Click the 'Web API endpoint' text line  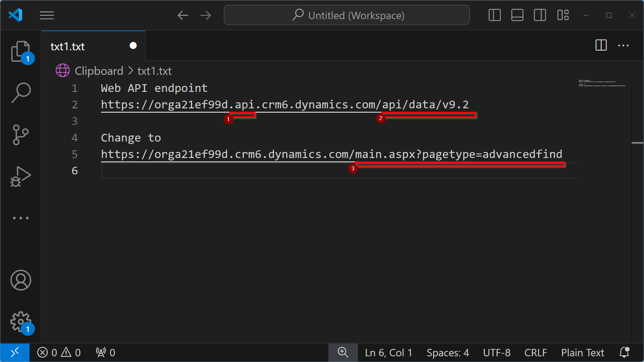click(154, 88)
